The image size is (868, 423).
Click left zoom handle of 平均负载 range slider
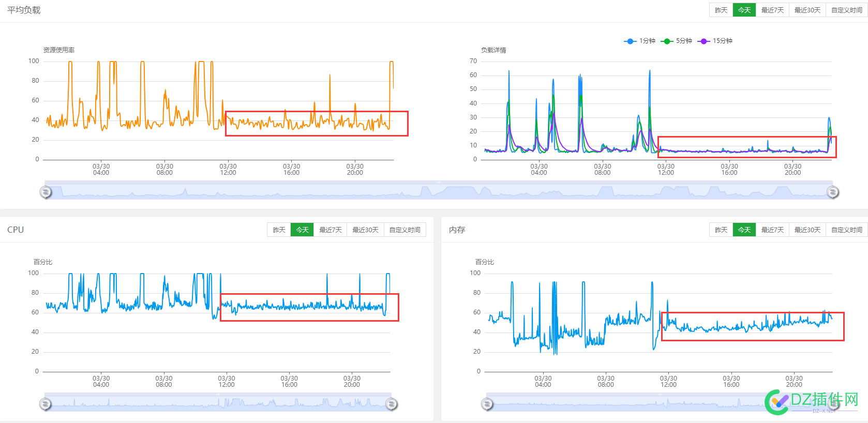click(x=46, y=192)
